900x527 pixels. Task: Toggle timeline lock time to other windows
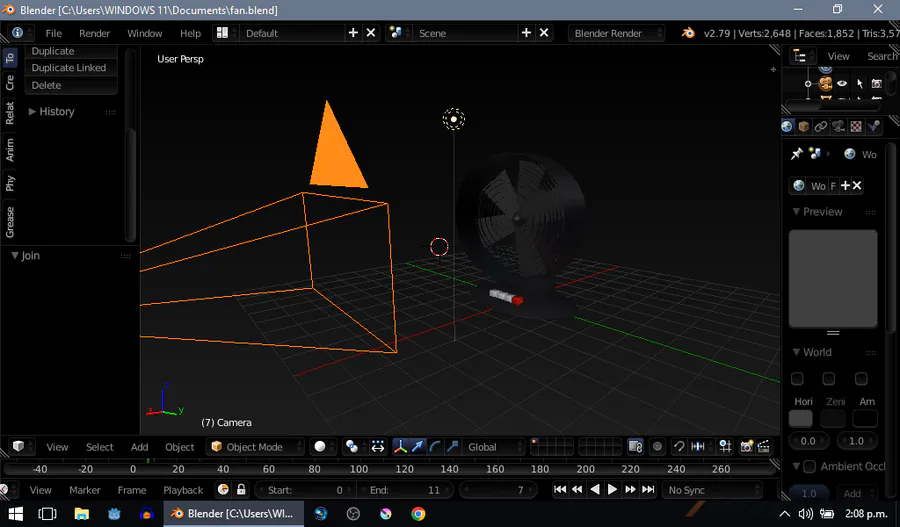click(x=241, y=490)
